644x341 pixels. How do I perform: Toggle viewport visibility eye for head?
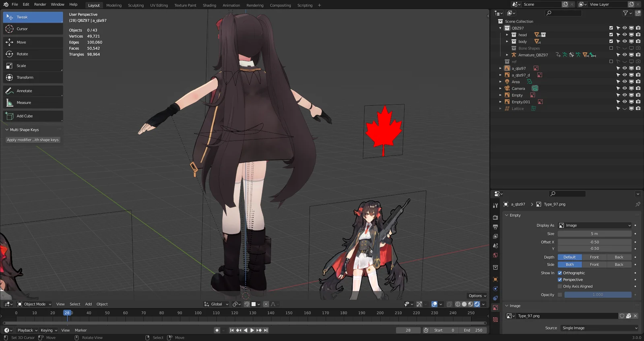click(625, 35)
